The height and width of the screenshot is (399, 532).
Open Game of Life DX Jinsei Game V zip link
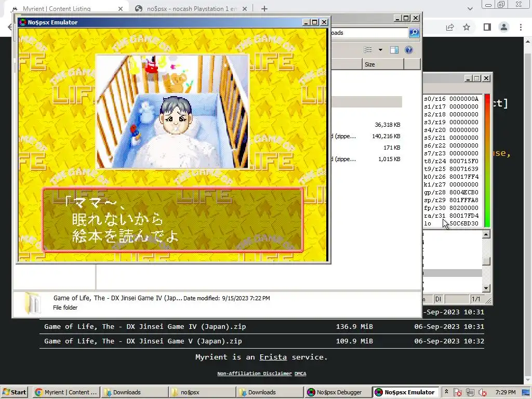click(x=143, y=341)
